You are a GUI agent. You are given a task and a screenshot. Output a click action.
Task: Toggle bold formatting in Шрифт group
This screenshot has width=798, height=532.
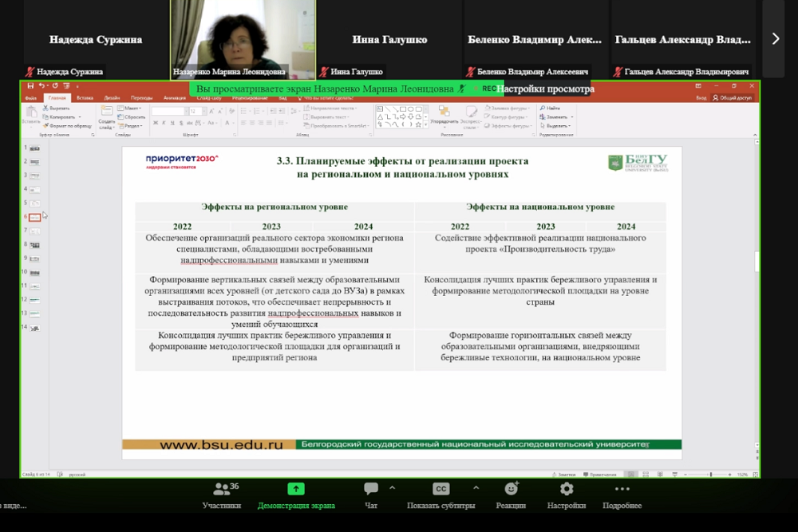[155, 124]
